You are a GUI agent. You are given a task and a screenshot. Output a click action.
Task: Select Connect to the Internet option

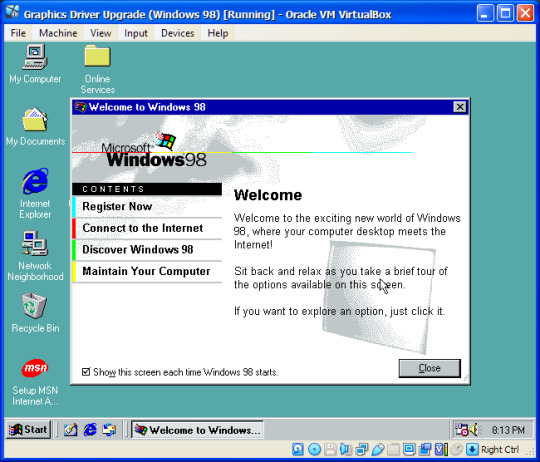pos(147,228)
